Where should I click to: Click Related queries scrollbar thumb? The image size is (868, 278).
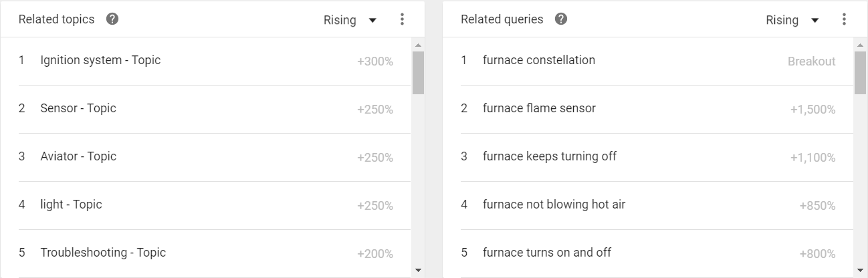tap(860, 72)
